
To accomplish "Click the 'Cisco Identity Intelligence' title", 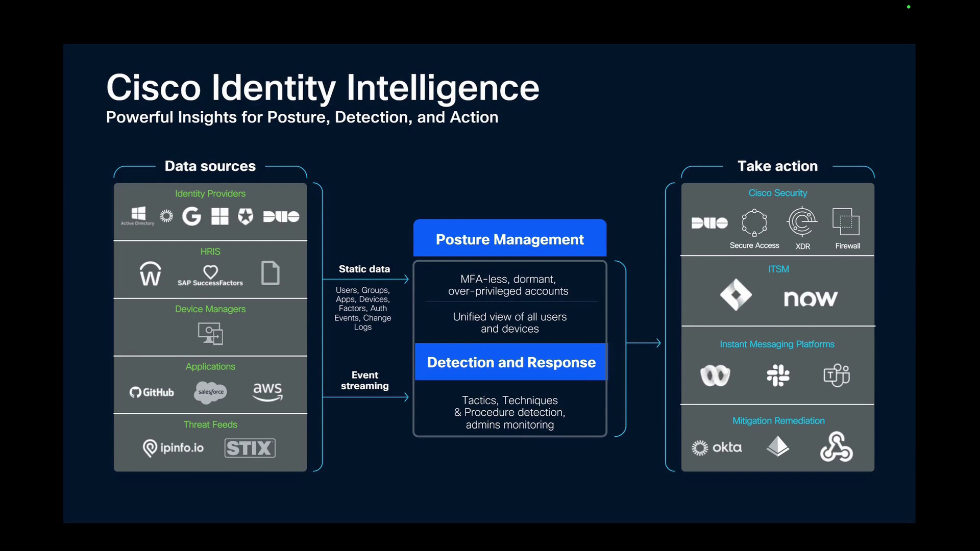I will [323, 87].
